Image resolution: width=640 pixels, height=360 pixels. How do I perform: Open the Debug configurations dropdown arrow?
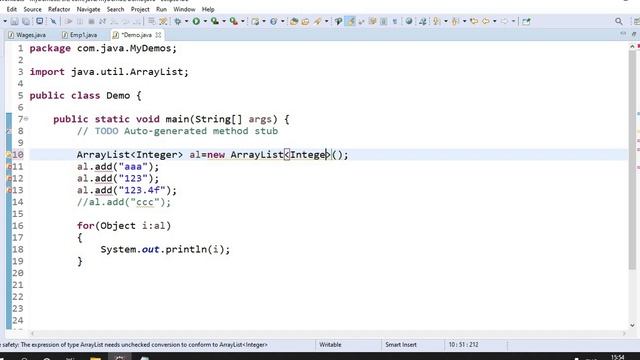pos(186,21)
